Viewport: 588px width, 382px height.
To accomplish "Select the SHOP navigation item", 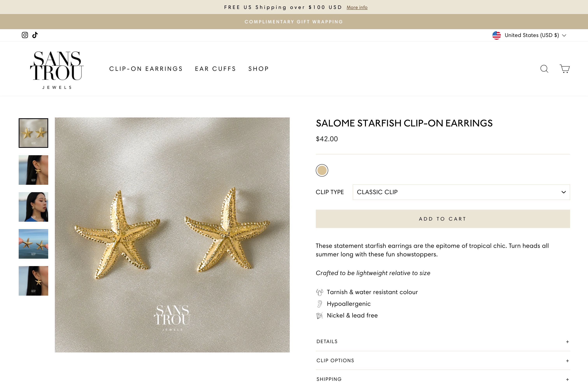I will coord(258,69).
